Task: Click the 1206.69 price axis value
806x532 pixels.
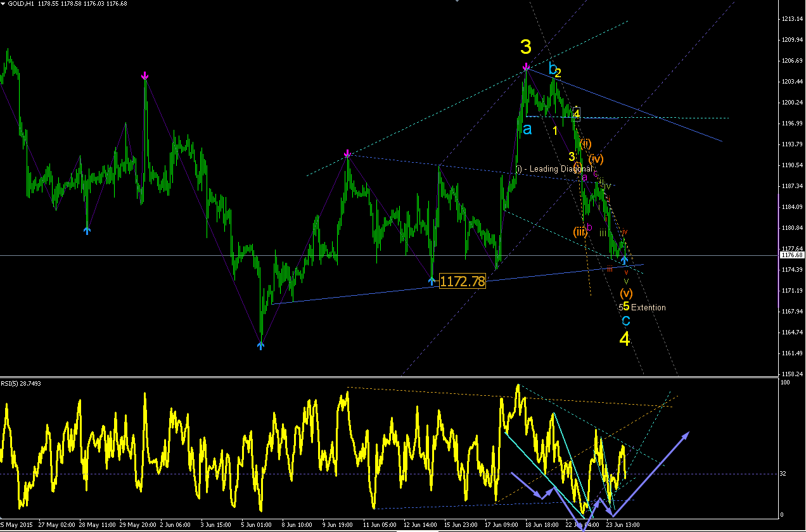Action: pos(792,61)
